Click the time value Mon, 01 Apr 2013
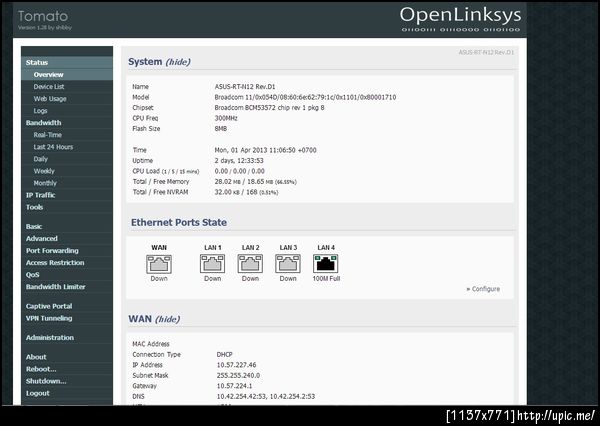This screenshot has width=600, height=426. 266,150
